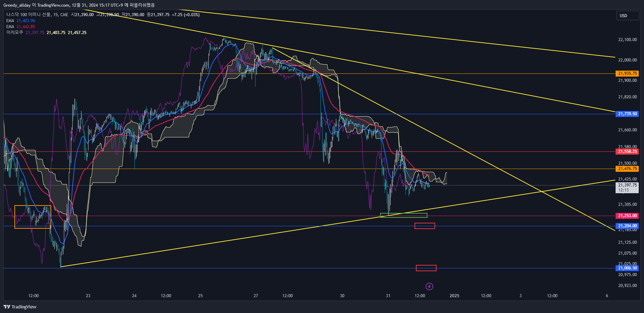Image resolution: width=644 pixels, height=313 pixels.
Task: Click the 21,125.00 axis value
Action: pyautogui.click(x=628, y=242)
